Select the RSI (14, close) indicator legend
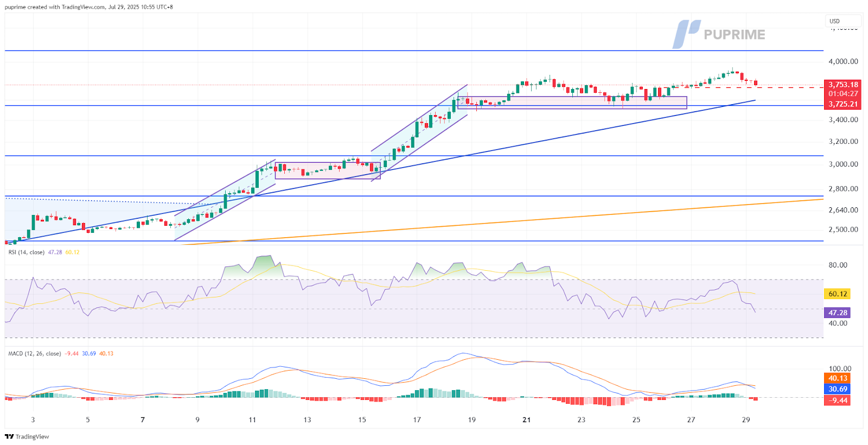Image resolution: width=868 pixels, height=445 pixels. pyautogui.click(x=27, y=252)
